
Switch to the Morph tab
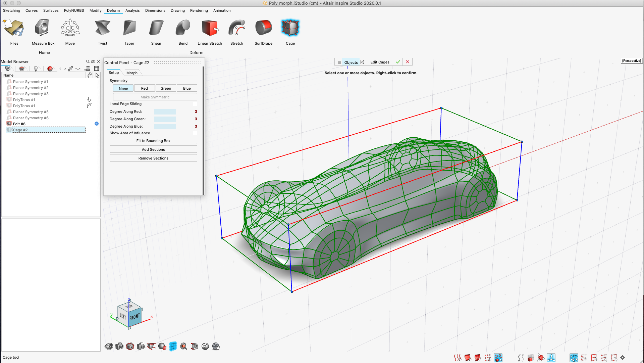[132, 73]
